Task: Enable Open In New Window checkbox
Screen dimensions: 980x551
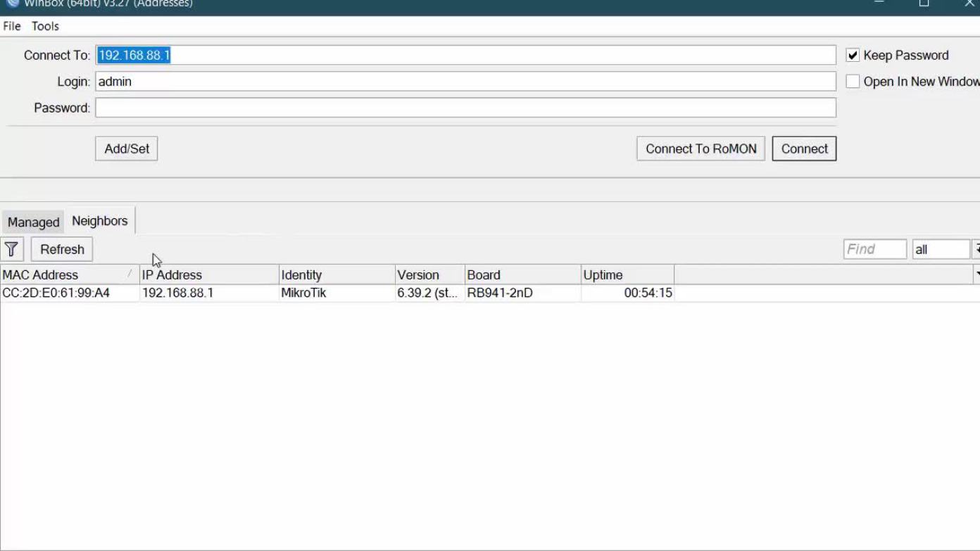Action: pyautogui.click(x=853, y=82)
